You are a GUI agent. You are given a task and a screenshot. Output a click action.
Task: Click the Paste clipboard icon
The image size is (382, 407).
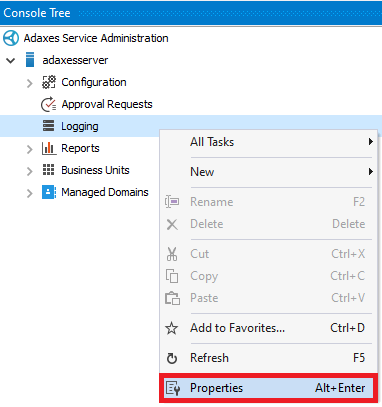pos(172,298)
